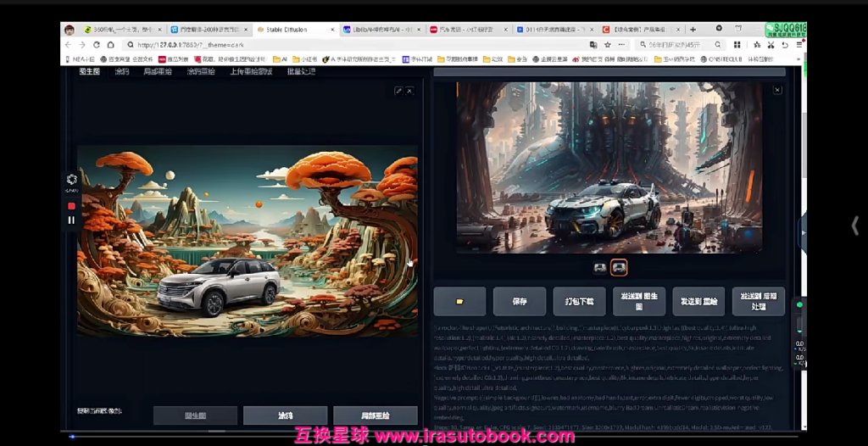Pause recording with the pause button
Screen dimensions: 868x446
(71, 220)
